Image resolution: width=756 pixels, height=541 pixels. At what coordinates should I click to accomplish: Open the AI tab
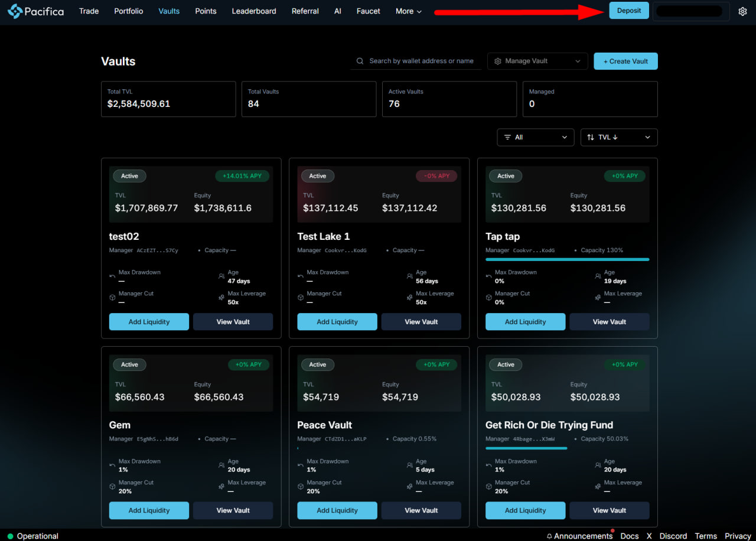point(338,11)
